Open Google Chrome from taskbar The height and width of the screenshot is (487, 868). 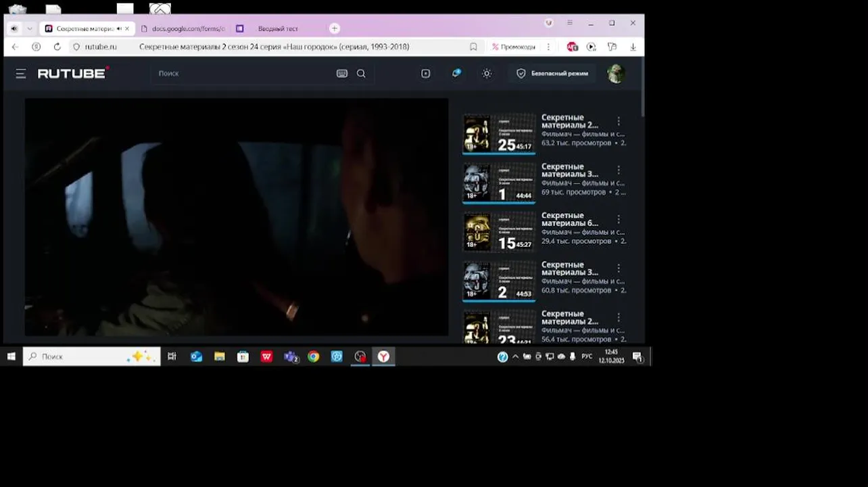[313, 356]
